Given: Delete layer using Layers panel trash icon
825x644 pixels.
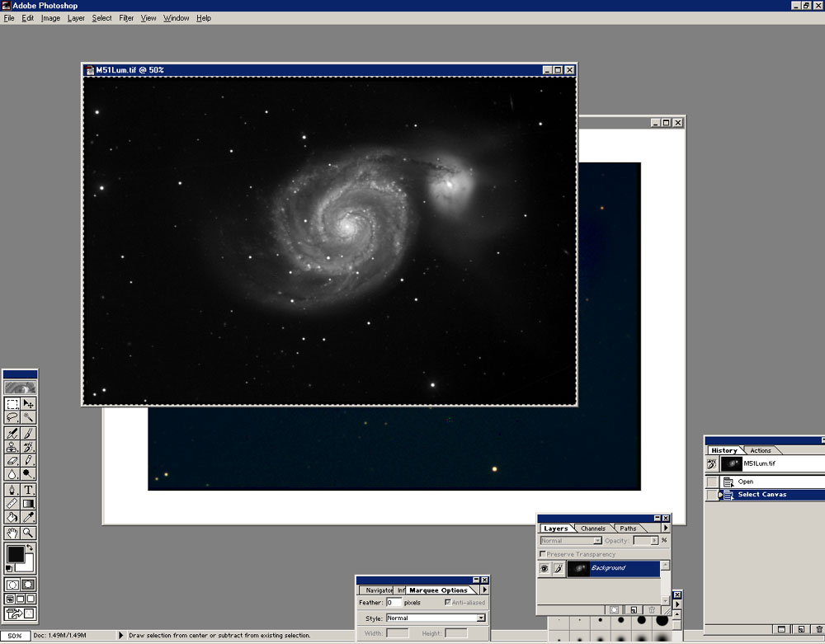Looking at the screenshot, I should (652, 610).
